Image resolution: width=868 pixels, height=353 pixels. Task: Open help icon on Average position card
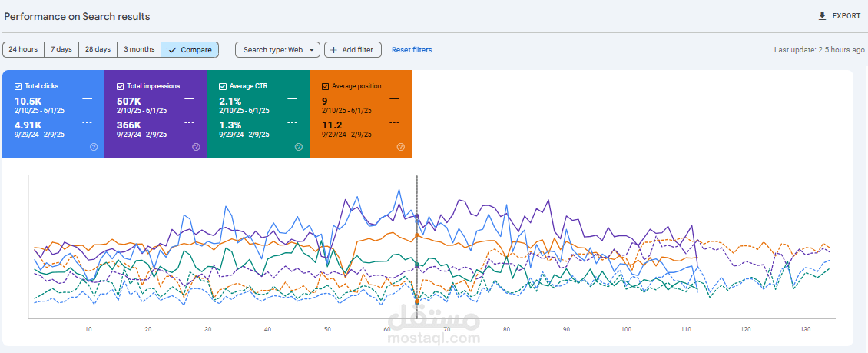click(401, 147)
